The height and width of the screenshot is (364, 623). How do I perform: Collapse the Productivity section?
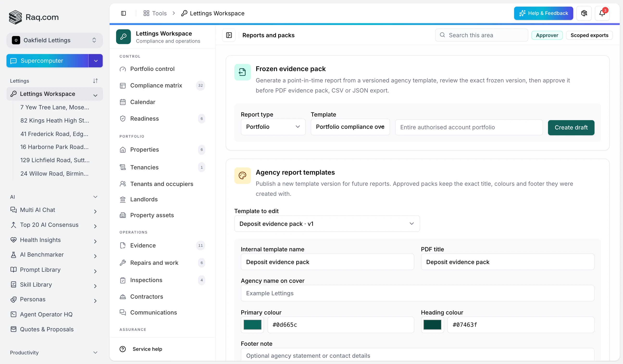tap(95, 352)
